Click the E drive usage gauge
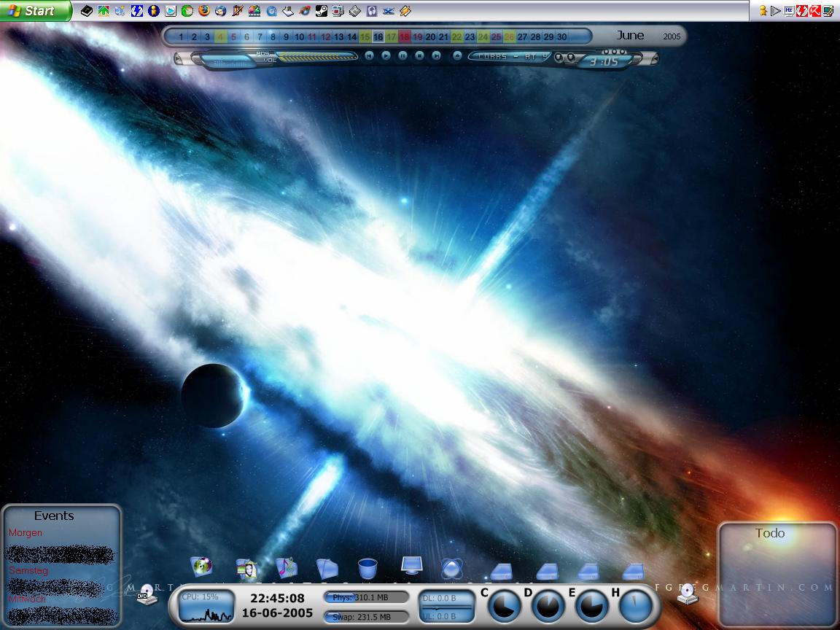 (x=591, y=607)
